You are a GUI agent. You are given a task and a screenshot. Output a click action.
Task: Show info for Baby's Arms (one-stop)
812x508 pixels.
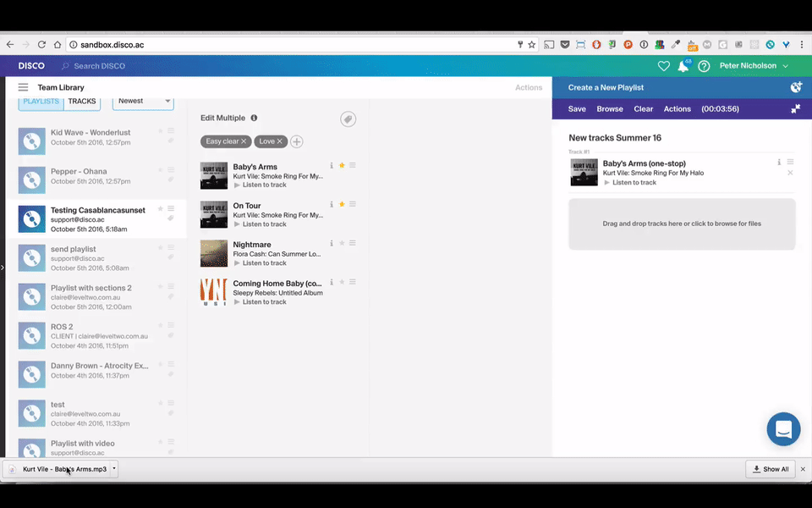coord(779,163)
